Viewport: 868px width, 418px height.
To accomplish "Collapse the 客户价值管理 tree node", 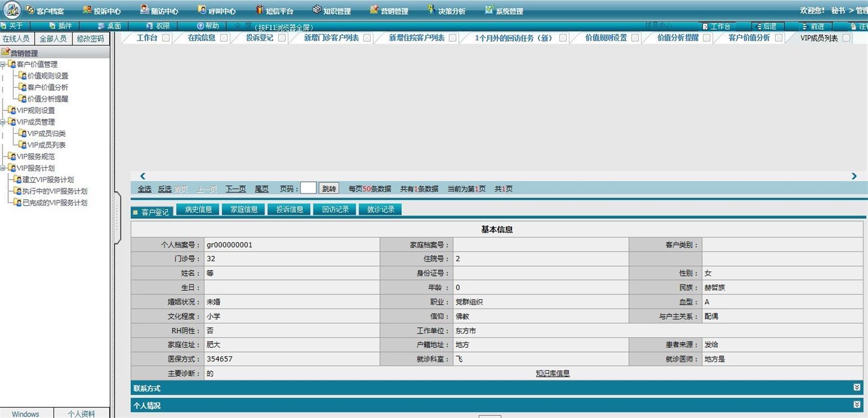I will (x=3, y=64).
